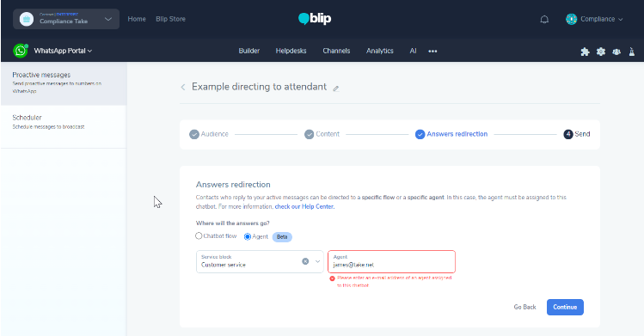
Task: Follow the check our Help Center link
Action: pyautogui.click(x=304, y=206)
